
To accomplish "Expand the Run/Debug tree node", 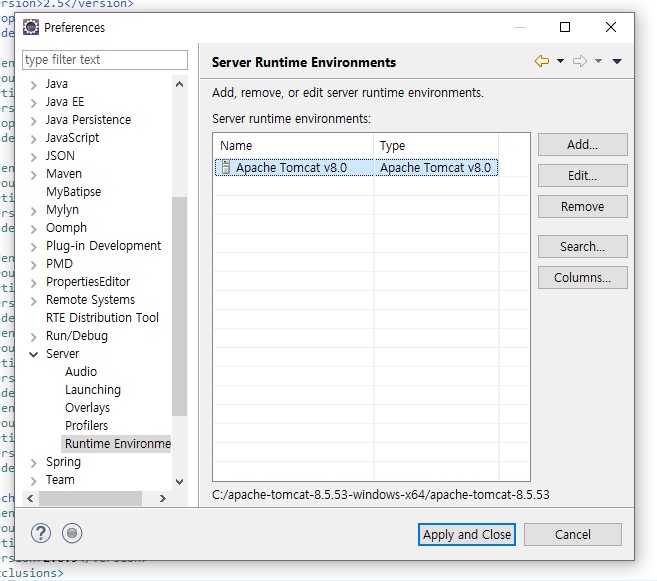I will pyautogui.click(x=34, y=337).
